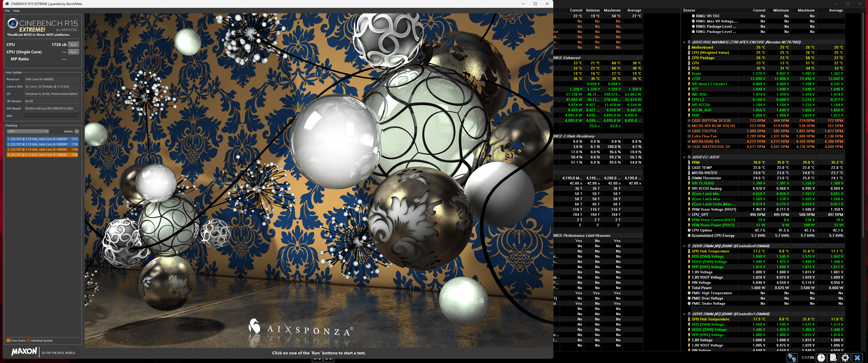Viewport: 868px width, 363px height.
Task: Expand ranking Details arrow button
Action: click(x=77, y=131)
